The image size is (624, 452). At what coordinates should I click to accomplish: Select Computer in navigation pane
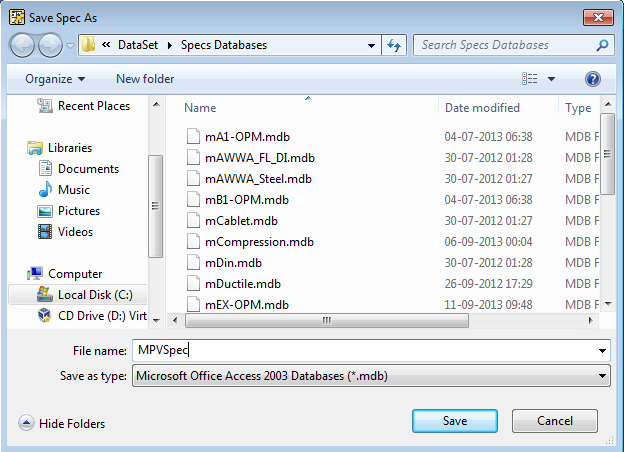(x=75, y=274)
